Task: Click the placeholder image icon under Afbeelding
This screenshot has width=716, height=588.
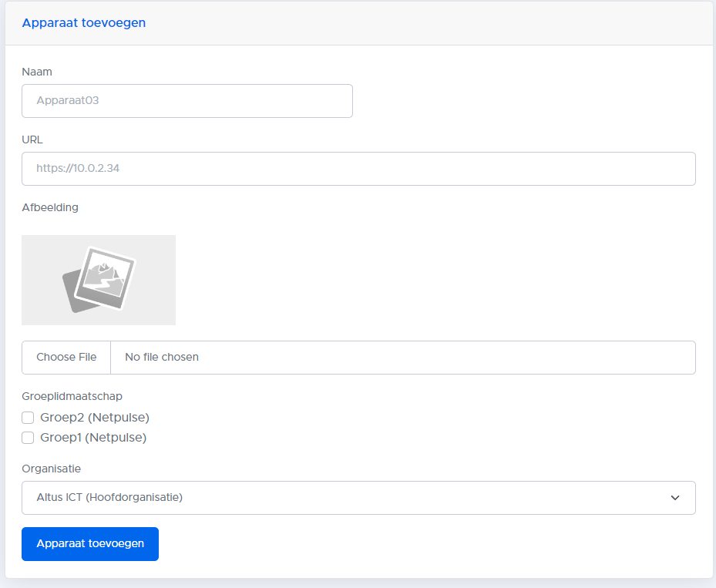Action: coord(99,280)
